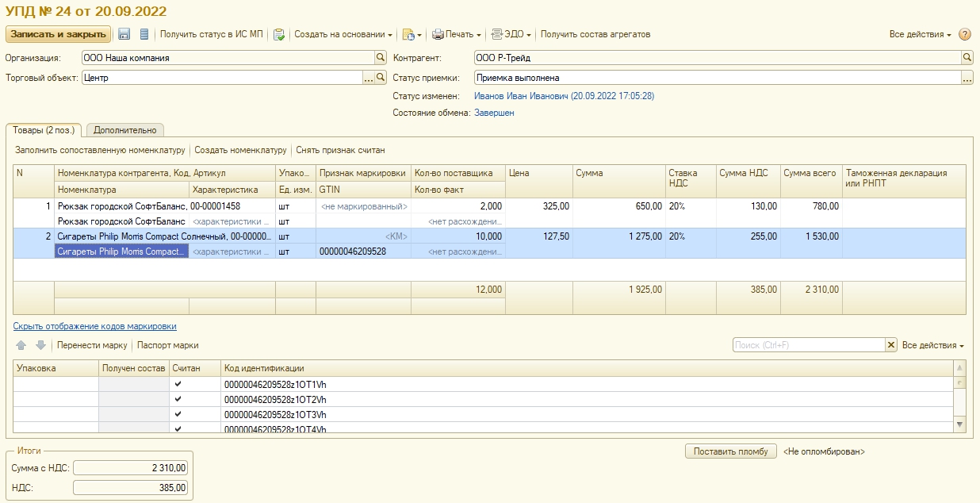This screenshot has width=980, height=503.
Task: Click Скрыть отображение кодов маркировки link
Action: coord(94,326)
